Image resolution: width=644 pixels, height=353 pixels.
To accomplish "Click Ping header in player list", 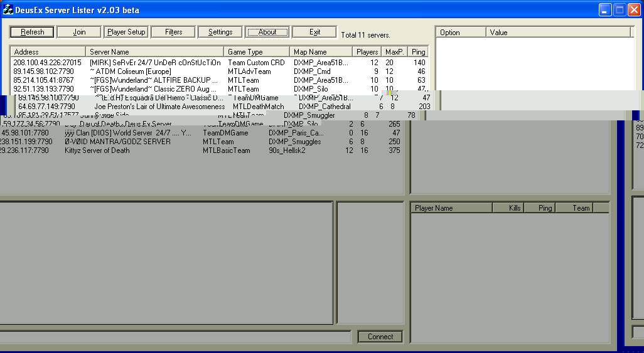I will click(540, 208).
